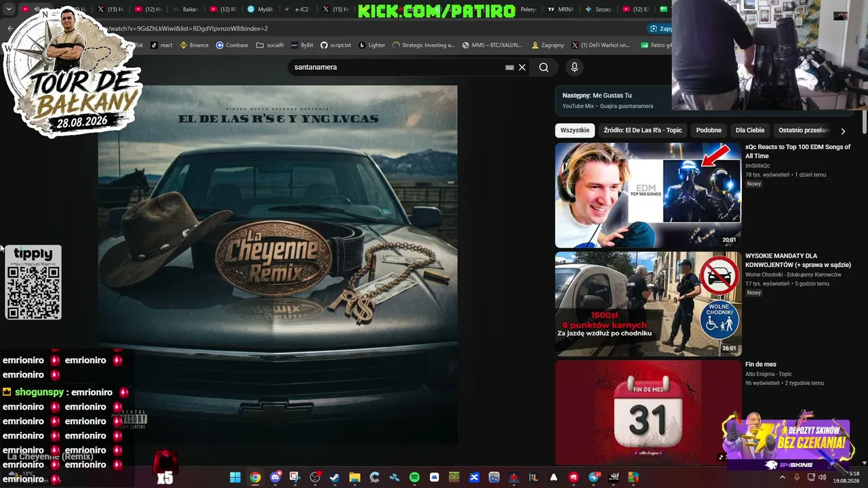
Task: Open the system tray volume control
Action: (823, 477)
